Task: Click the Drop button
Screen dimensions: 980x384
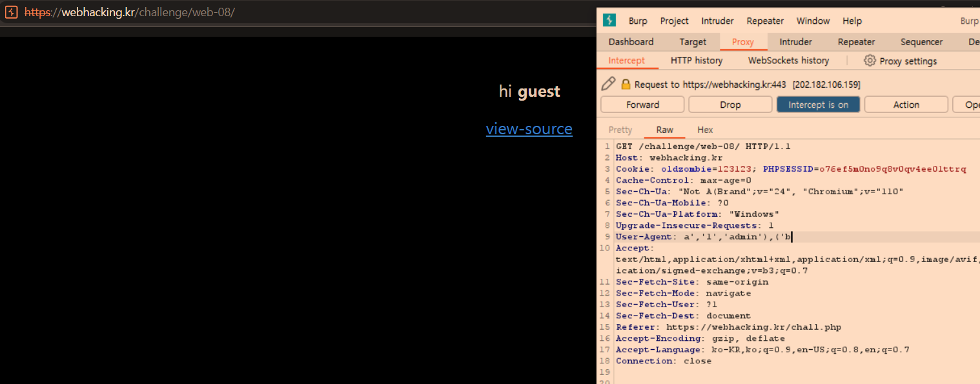Action: (730, 105)
